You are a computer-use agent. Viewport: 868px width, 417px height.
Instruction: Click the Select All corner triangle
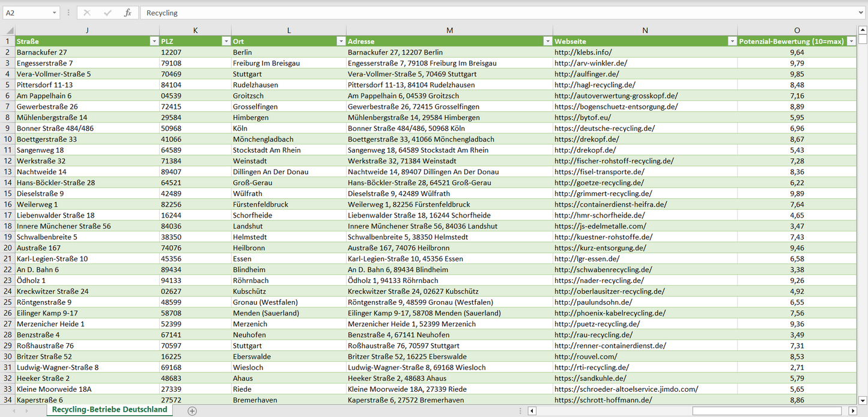(x=9, y=31)
